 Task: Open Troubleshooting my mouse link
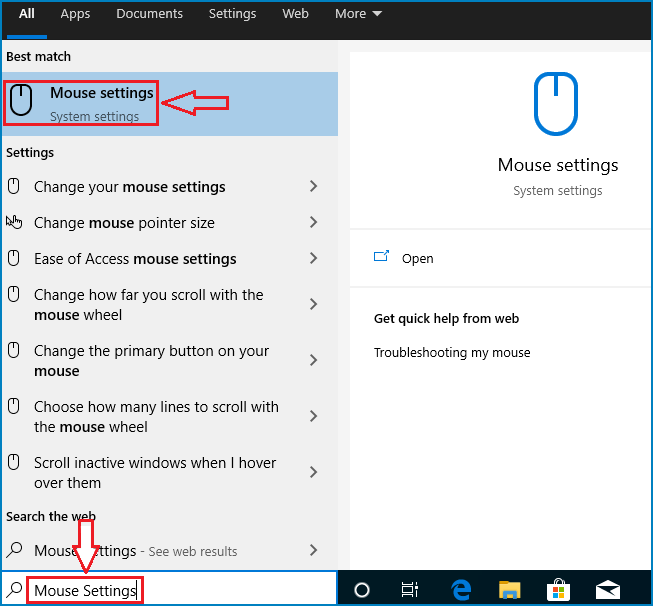pyautogui.click(x=452, y=353)
